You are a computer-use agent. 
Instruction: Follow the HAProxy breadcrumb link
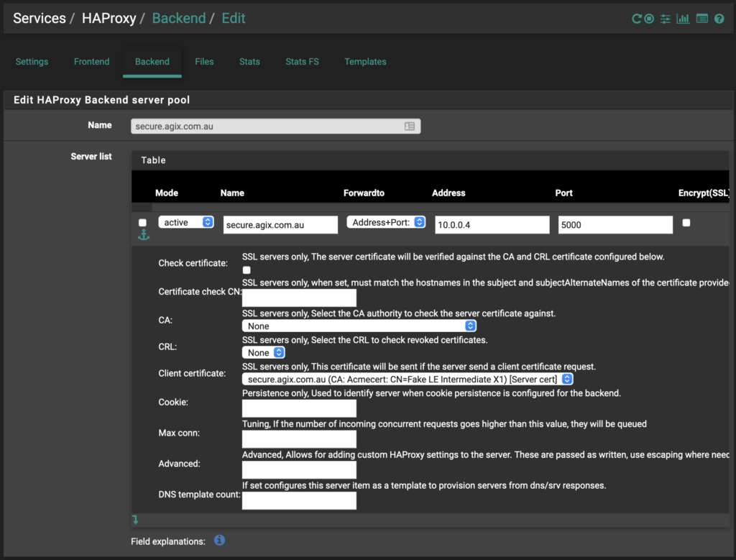point(109,19)
